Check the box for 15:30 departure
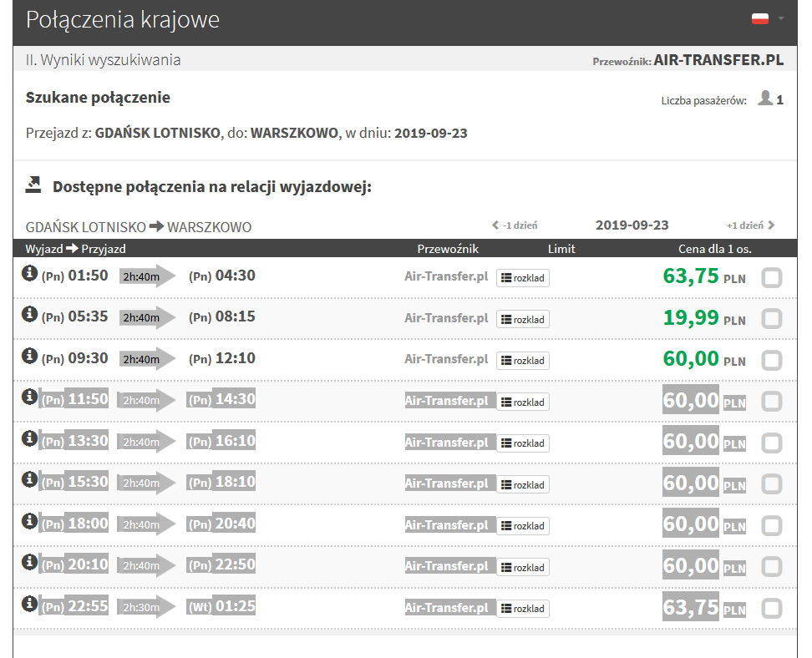The height and width of the screenshot is (658, 812). tap(771, 484)
